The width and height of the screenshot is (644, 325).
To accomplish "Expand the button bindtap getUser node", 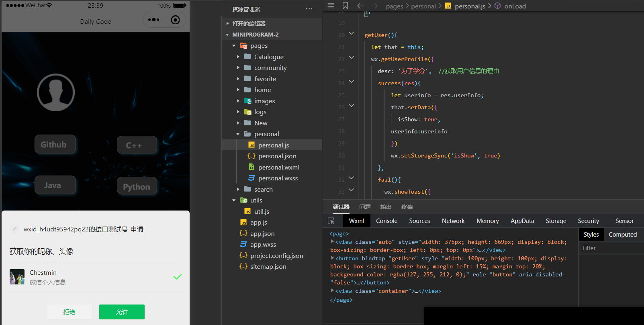I will pyautogui.click(x=332, y=258).
